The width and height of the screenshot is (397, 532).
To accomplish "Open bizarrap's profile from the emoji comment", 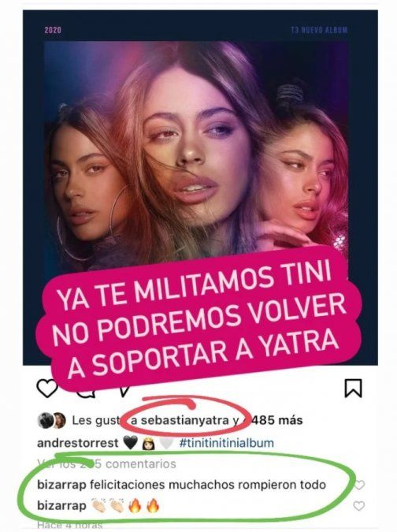I will coord(61,506).
